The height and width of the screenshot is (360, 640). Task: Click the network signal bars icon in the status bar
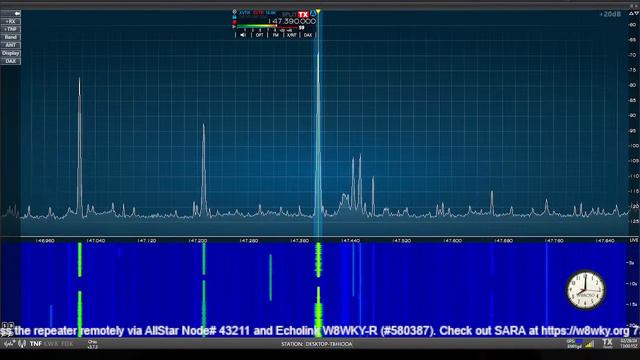pyautogui.click(x=589, y=344)
